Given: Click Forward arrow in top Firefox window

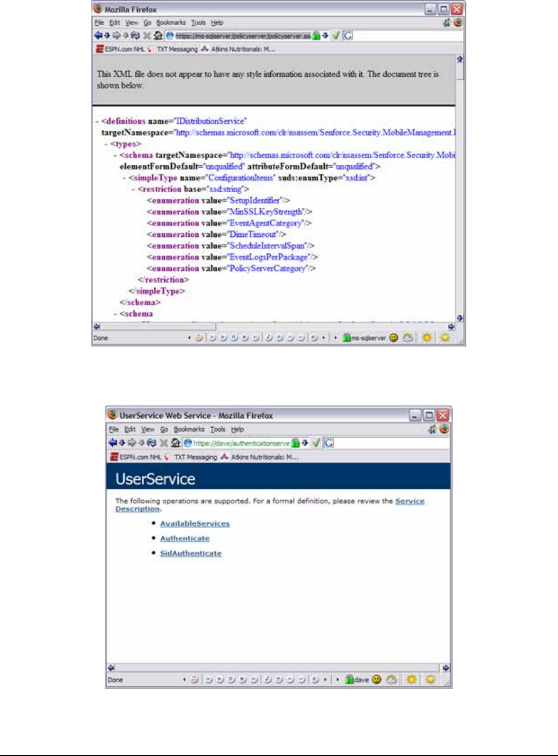Looking at the screenshot, I should 115,35.
